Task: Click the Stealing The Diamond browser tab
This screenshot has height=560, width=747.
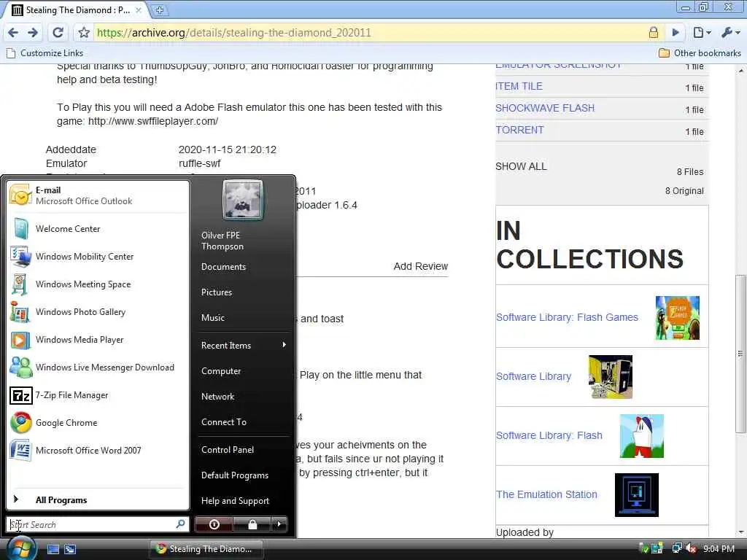Action: [x=76, y=10]
